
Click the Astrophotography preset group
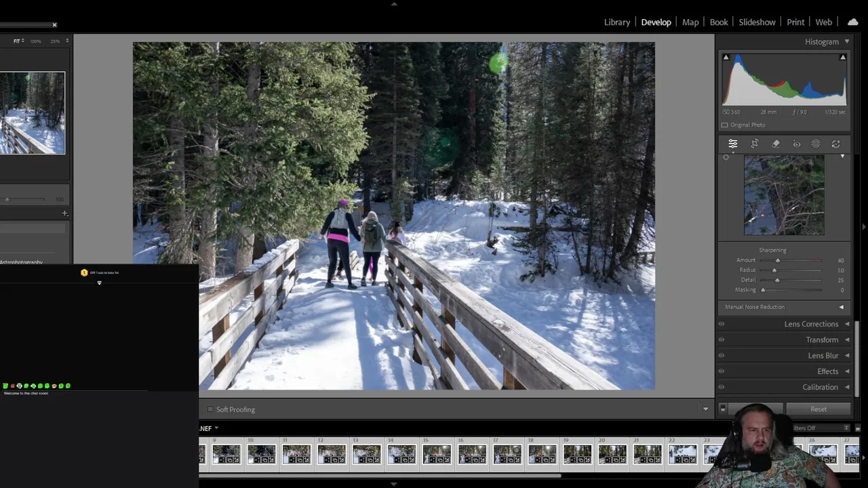[x=22, y=262]
